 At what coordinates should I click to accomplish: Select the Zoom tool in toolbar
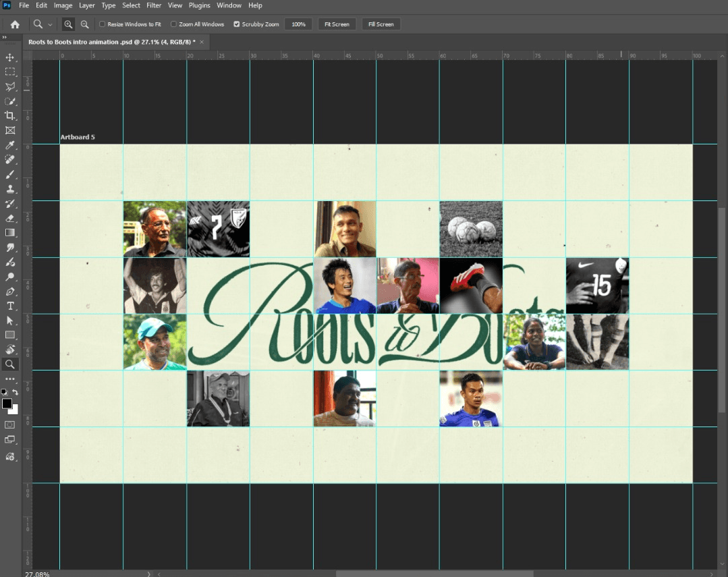[9, 364]
